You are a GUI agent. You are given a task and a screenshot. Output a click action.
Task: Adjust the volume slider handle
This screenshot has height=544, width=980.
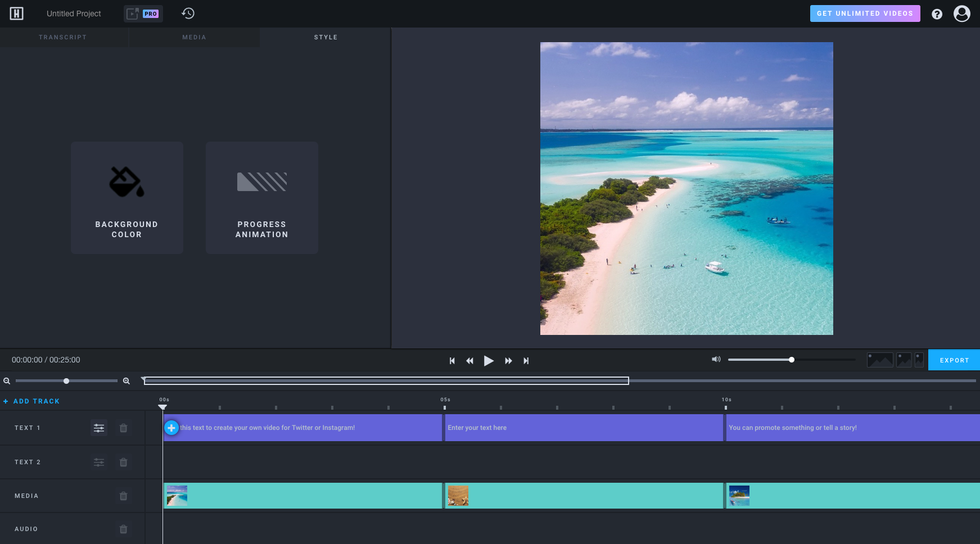coord(792,360)
